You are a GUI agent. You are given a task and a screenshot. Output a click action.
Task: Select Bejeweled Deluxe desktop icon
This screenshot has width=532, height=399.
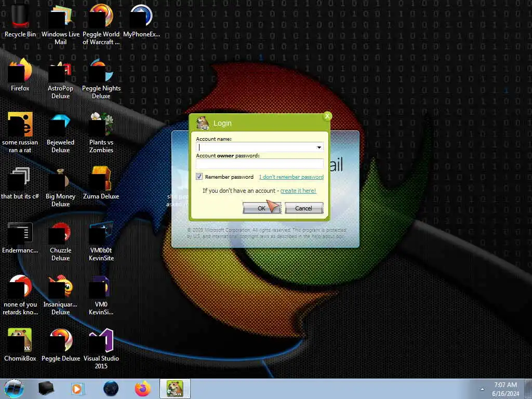point(60,132)
